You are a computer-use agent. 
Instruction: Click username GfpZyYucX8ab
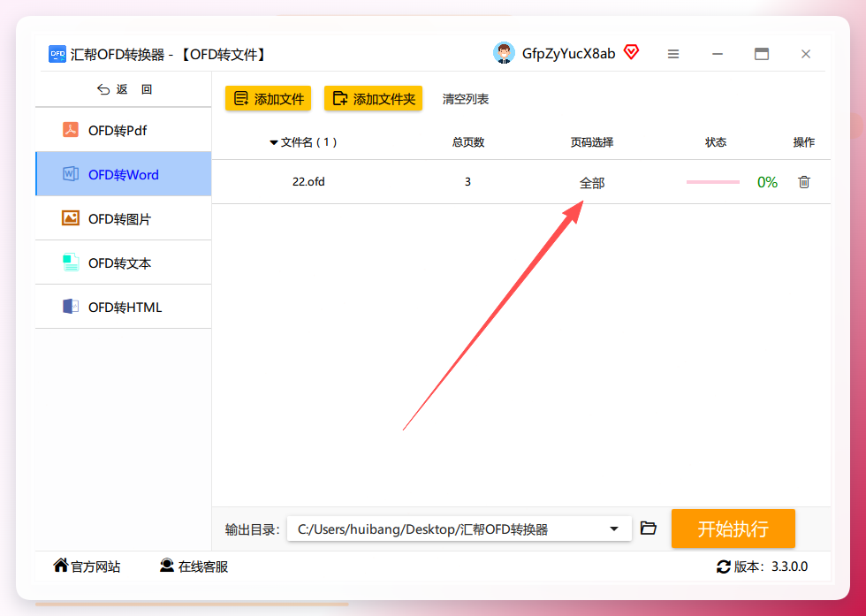(569, 54)
